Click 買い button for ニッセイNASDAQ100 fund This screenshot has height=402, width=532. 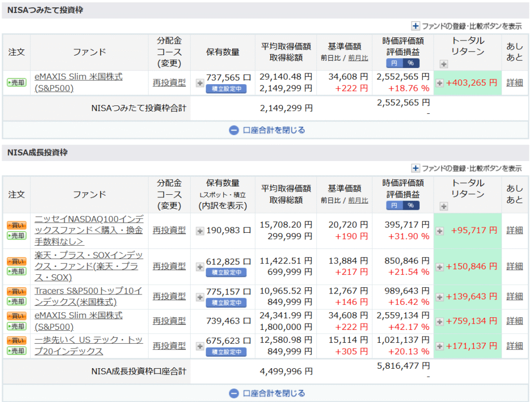coord(17,225)
